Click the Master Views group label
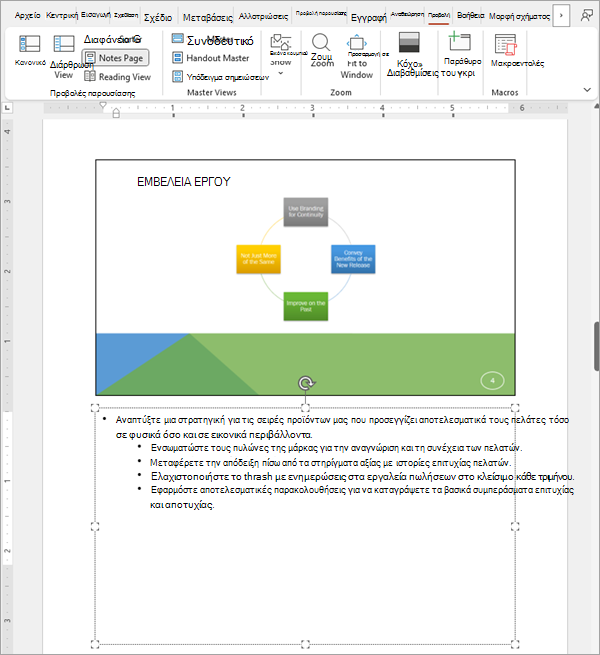The width and height of the screenshot is (600, 655). tap(211, 92)
